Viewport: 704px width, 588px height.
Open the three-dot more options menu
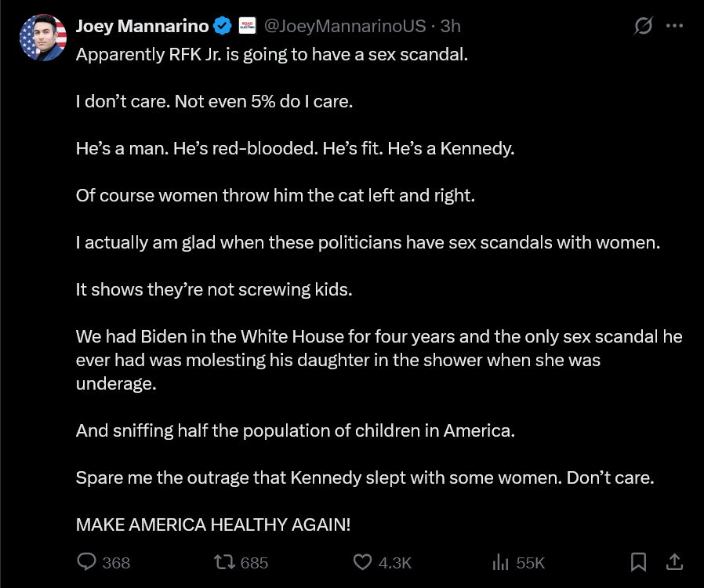coord(674,26)
